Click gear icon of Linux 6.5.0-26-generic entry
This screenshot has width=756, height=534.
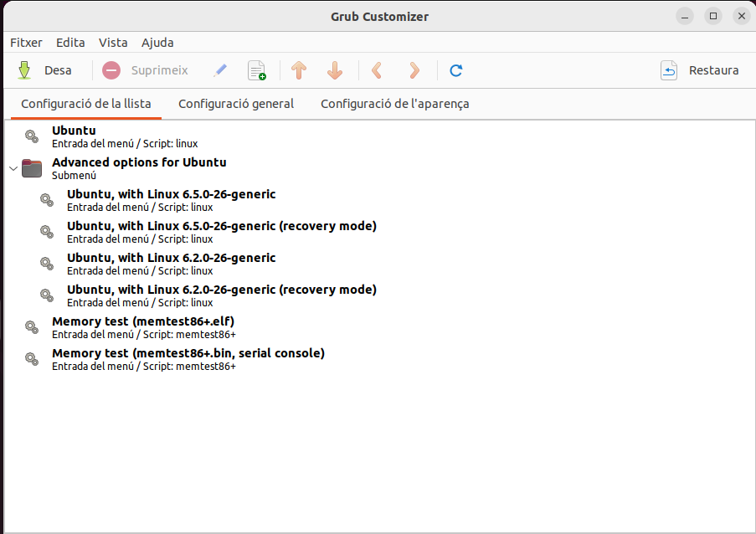click(x=47, y=200)
